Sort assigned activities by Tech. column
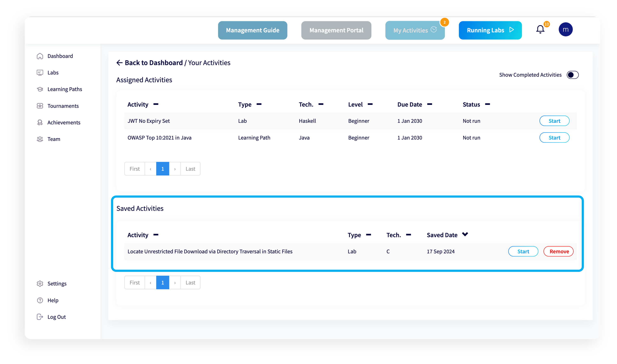The height and width of the screenshot is (364, 617). (x=321, y=104)
